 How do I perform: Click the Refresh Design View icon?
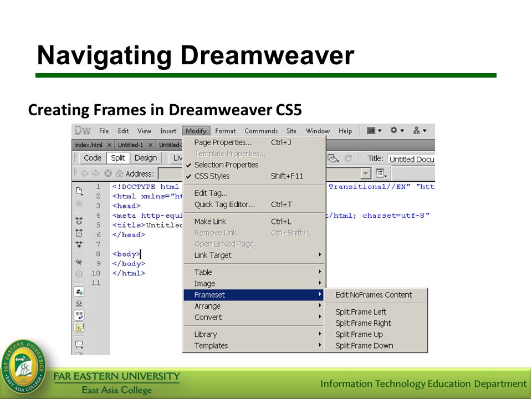(348, 158)
